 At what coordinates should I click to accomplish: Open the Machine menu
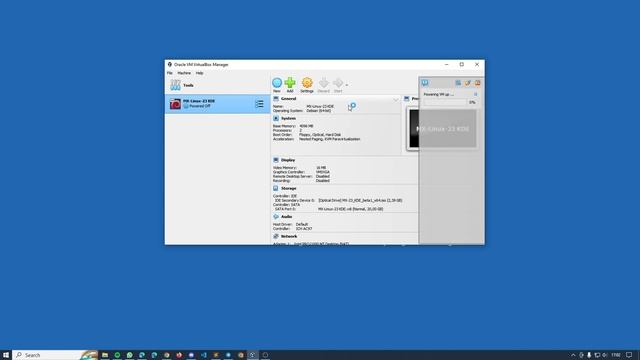[x=184, y=73]
